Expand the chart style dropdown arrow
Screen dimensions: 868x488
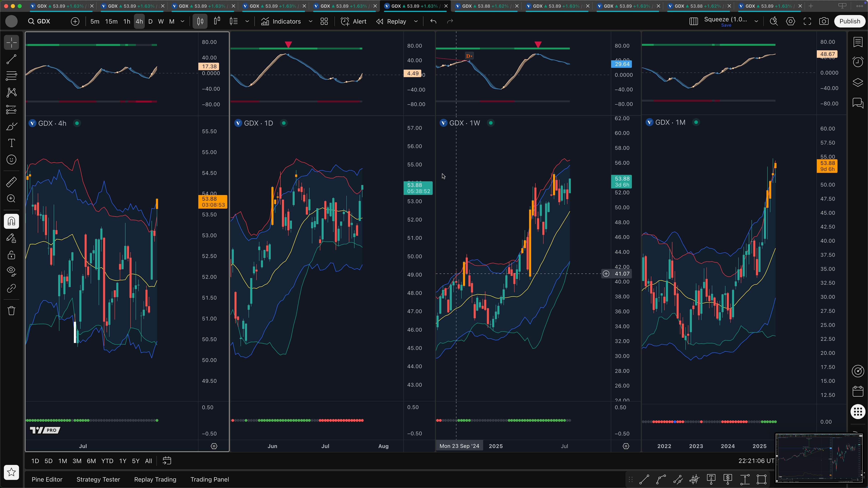(x=247, y=21)
